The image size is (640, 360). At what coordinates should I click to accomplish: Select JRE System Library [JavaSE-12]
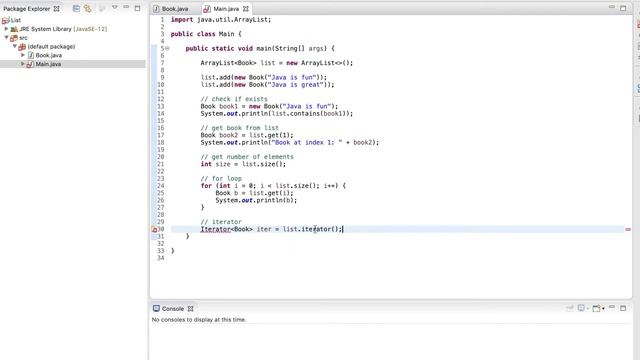click(x=63, y=29)
